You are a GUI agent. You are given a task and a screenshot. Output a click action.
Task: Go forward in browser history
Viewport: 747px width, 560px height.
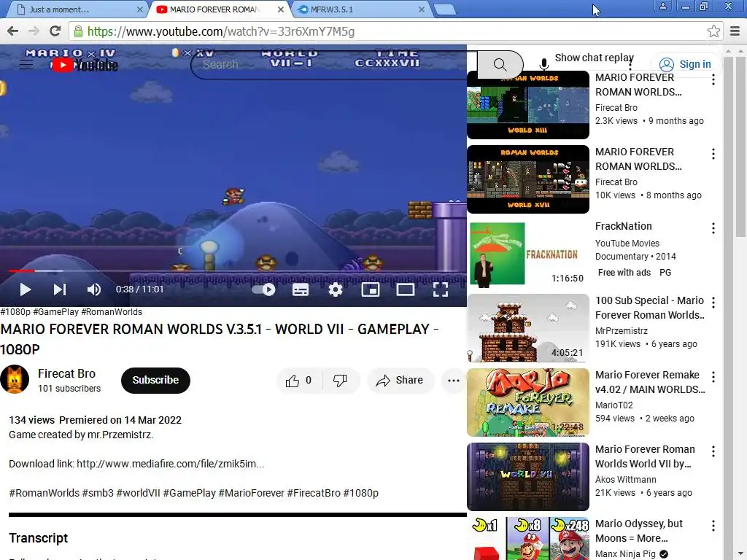coord(34,31)
